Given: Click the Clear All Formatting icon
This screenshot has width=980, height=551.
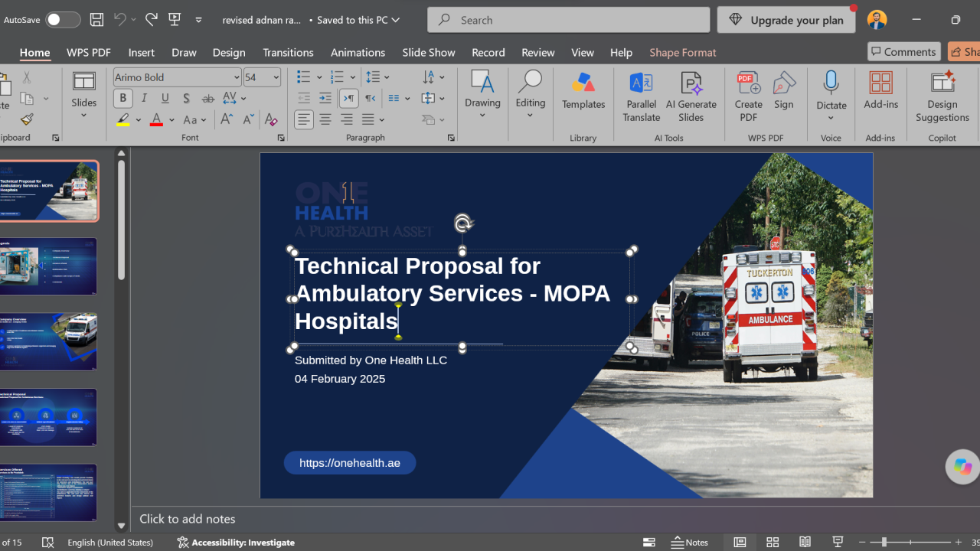Looking at the screenshot, I should coord(270,119).
